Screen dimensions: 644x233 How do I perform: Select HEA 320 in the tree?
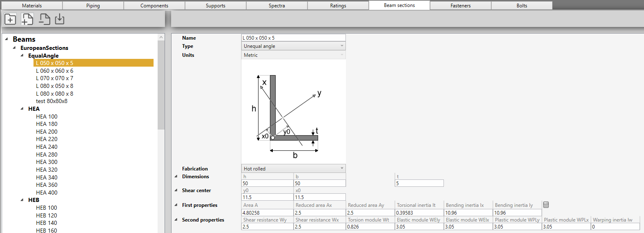pyautogui.click(x=47, y=170)
